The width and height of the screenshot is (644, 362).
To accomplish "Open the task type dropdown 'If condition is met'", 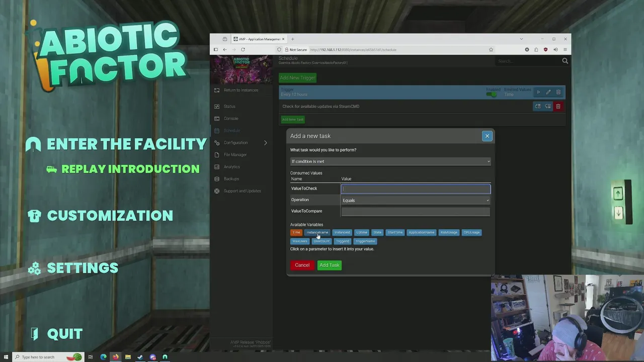I will coord(390,161).
